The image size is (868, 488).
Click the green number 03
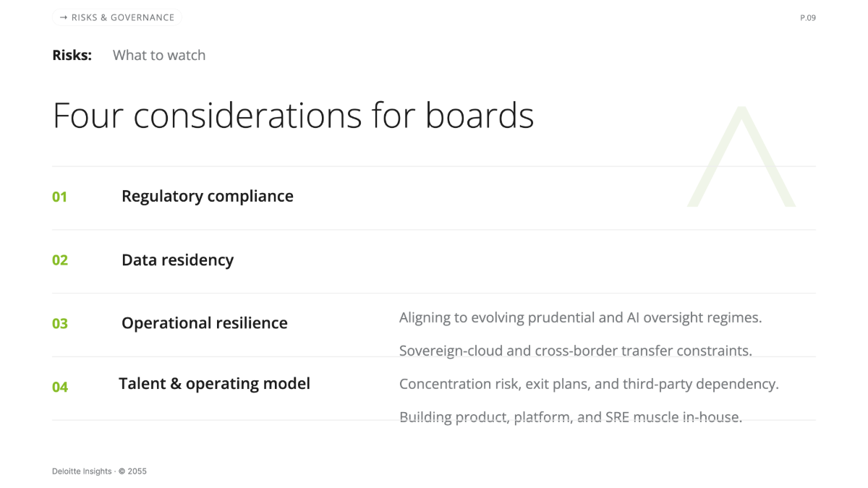pyautogui.click(x=60, y=324)
